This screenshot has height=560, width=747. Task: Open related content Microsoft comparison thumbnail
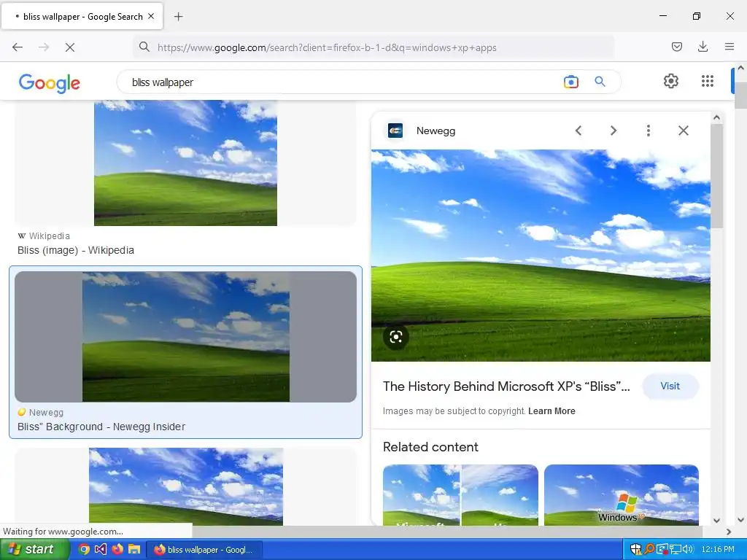[460, 495]
